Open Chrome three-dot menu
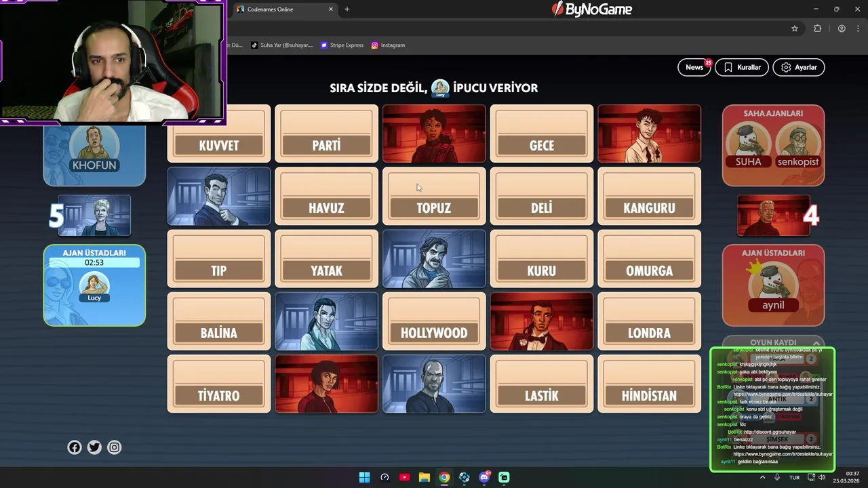 (x=857, y=28)
